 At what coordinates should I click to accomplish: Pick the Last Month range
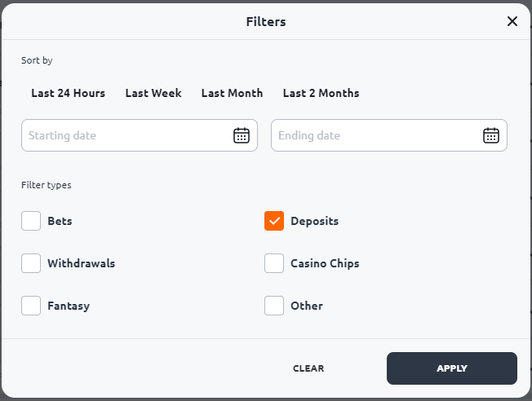(x=232, y=93)
